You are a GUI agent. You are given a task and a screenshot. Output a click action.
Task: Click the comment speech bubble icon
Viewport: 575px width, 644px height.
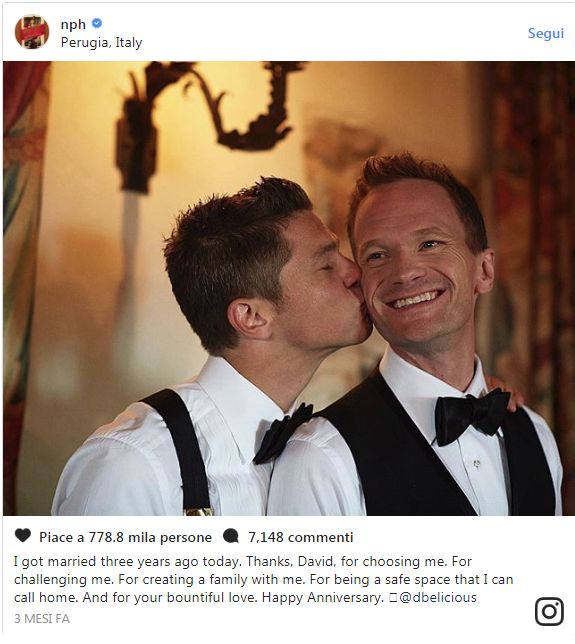point(230,536)
